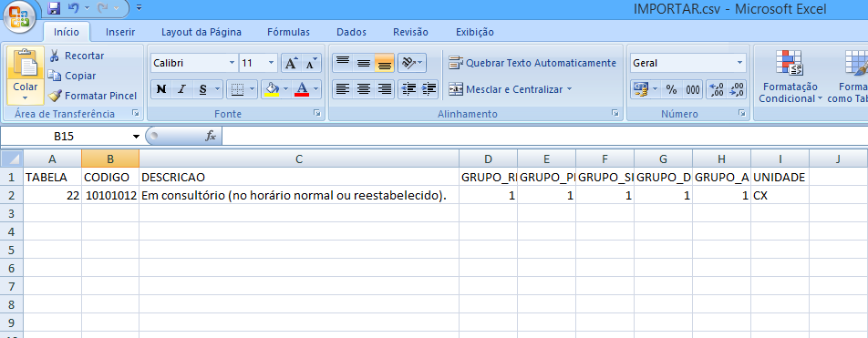Viewport: 868px width, 338px height.
Task: Toggle underline (S) formatting
Action: pos(202,89)
